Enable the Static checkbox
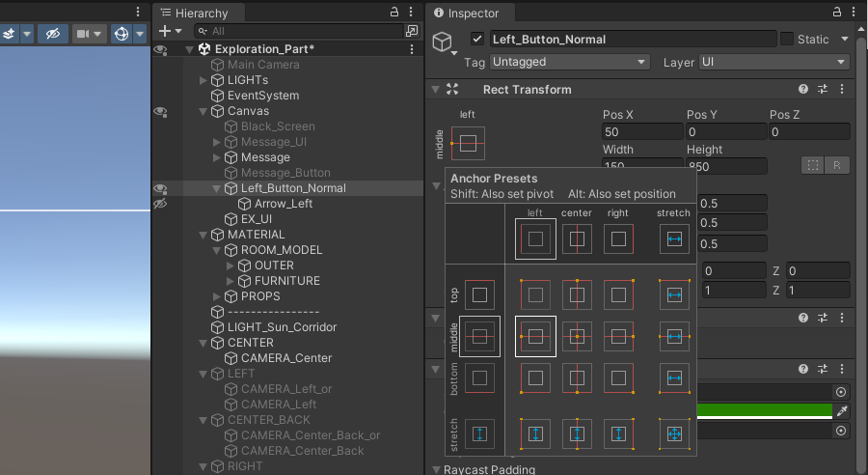Viewport: 868px width, 475px height. (787, 40)
